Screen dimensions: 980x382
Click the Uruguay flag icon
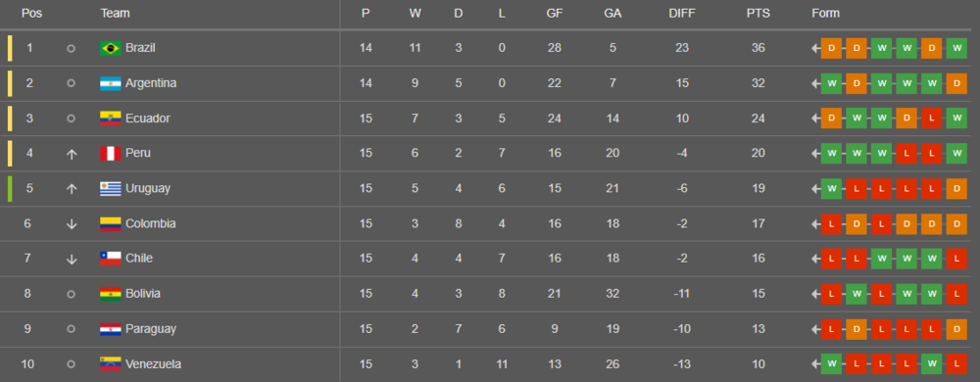(111, 188)
